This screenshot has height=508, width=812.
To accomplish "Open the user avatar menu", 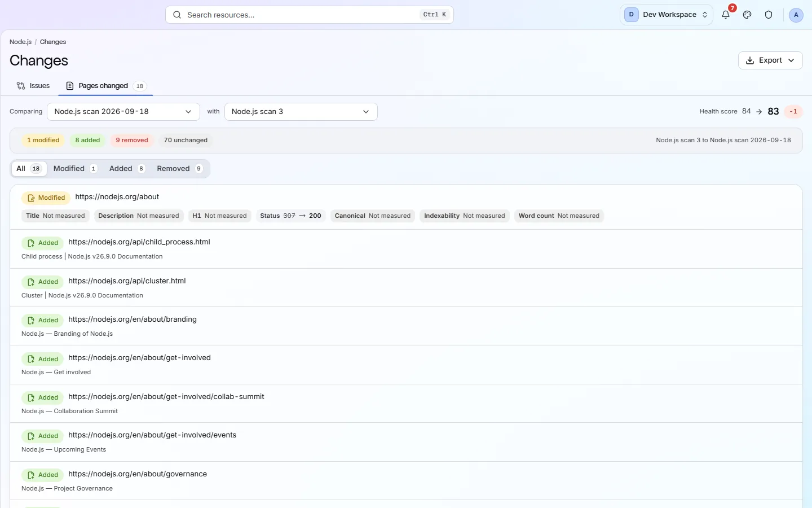I will click(x=796, y=15).
